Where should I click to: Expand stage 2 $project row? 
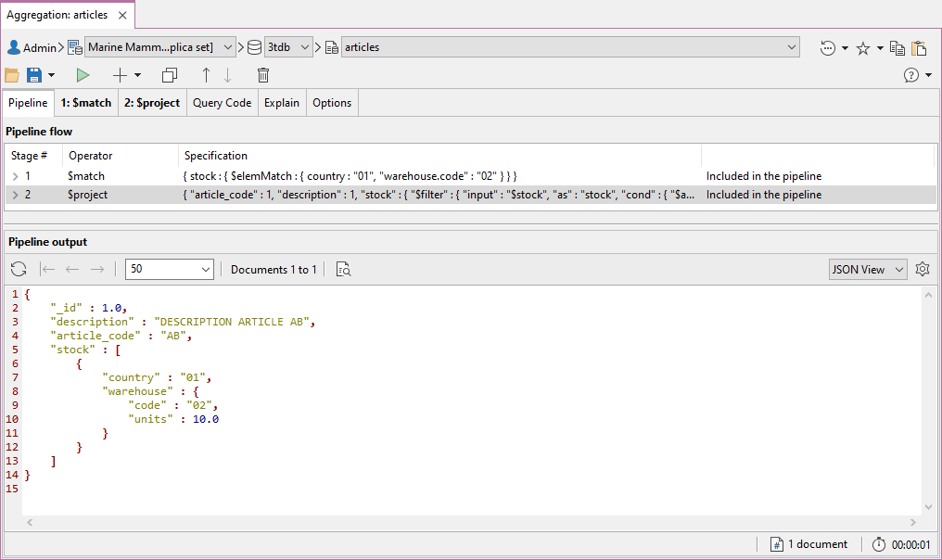(15, 195)
